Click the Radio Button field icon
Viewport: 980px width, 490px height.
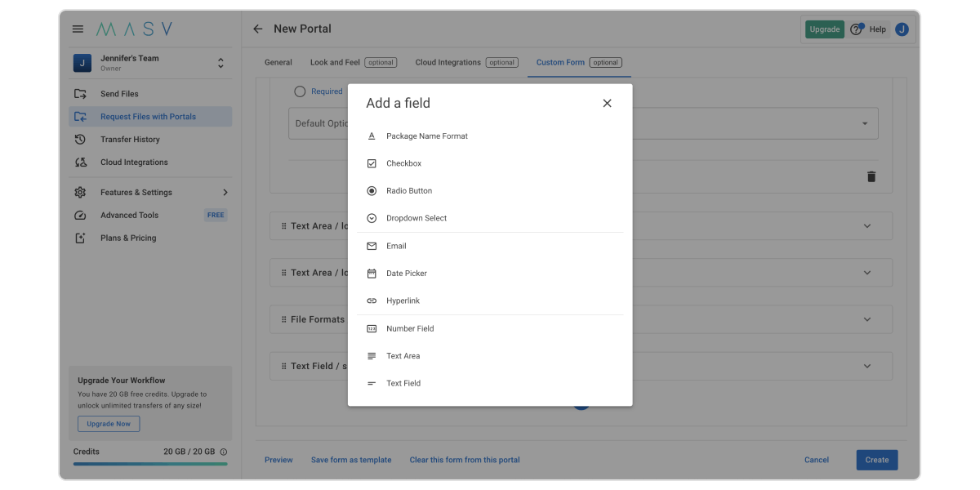click(x=372, y=191)
